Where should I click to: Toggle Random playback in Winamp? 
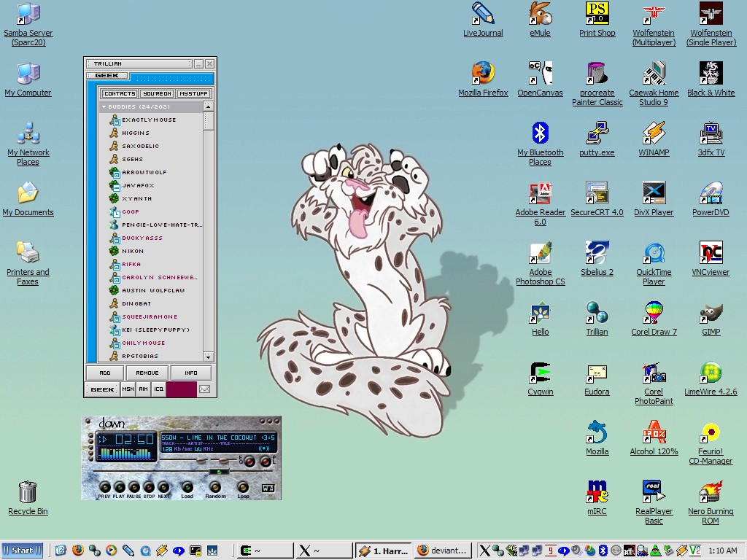[x=215, y=487]
